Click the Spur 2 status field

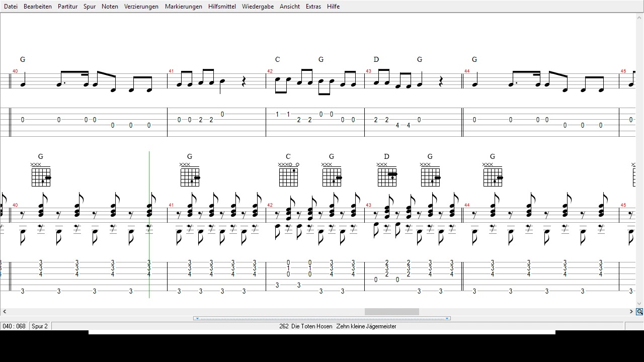pos(40,326)
